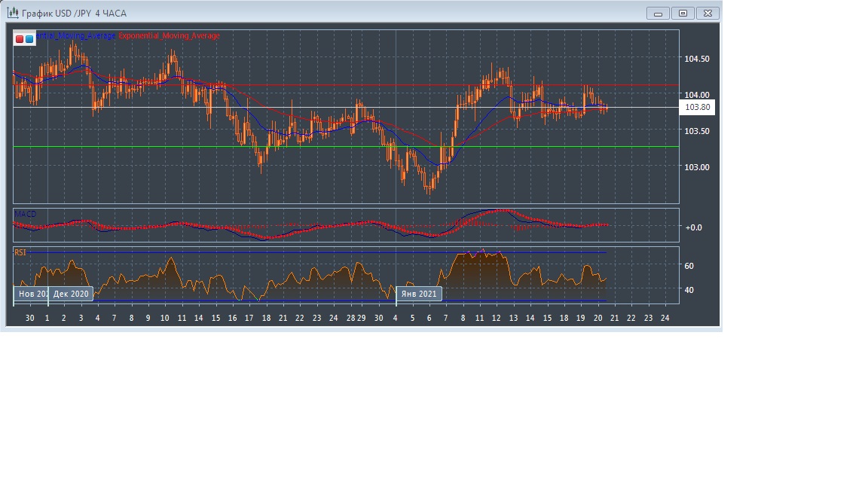868x488 pixels.
Task: Click the RSI 60 level label
Action: tap(689, 266)
